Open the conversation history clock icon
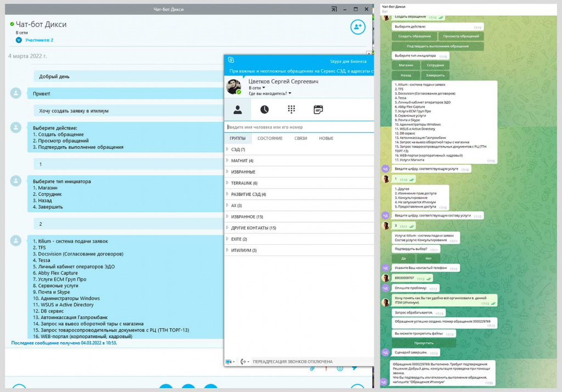 [265, 110]
